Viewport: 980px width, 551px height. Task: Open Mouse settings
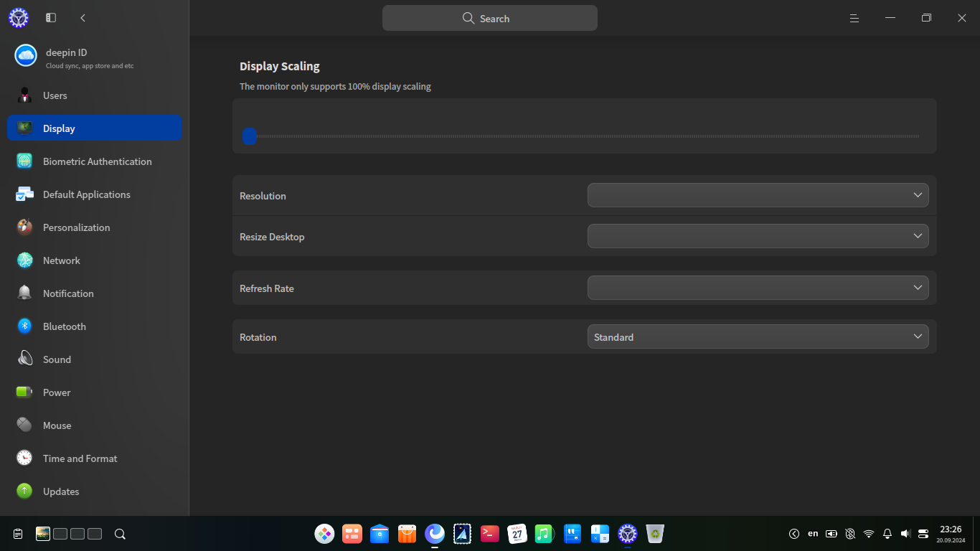(x=95, y=425)
